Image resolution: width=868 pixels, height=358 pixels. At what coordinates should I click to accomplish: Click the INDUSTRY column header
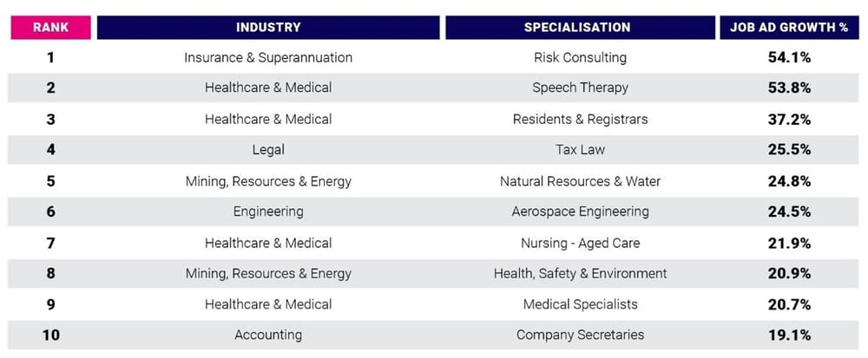[268, 27]
